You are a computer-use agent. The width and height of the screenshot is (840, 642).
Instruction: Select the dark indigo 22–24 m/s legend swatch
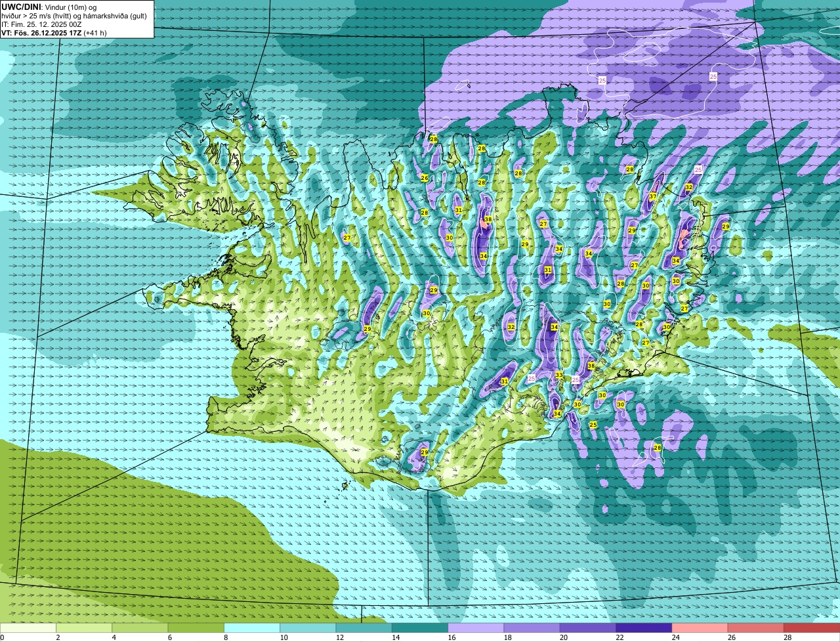(644, 628)
